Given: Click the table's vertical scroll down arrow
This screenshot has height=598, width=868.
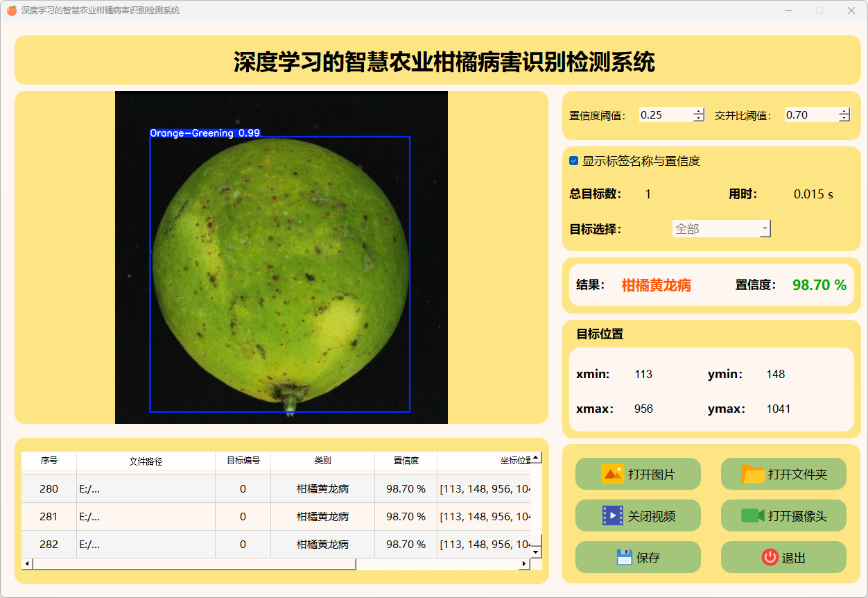Looking at the screenshot, I should point(535,552).
